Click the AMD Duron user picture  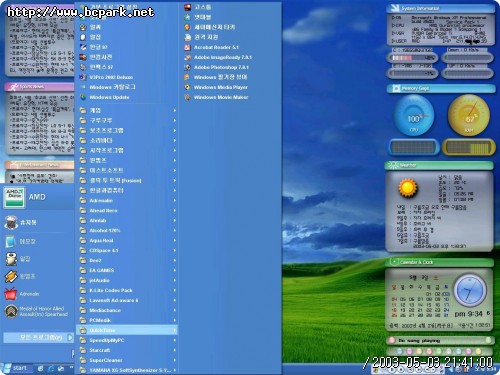[14, 197]
